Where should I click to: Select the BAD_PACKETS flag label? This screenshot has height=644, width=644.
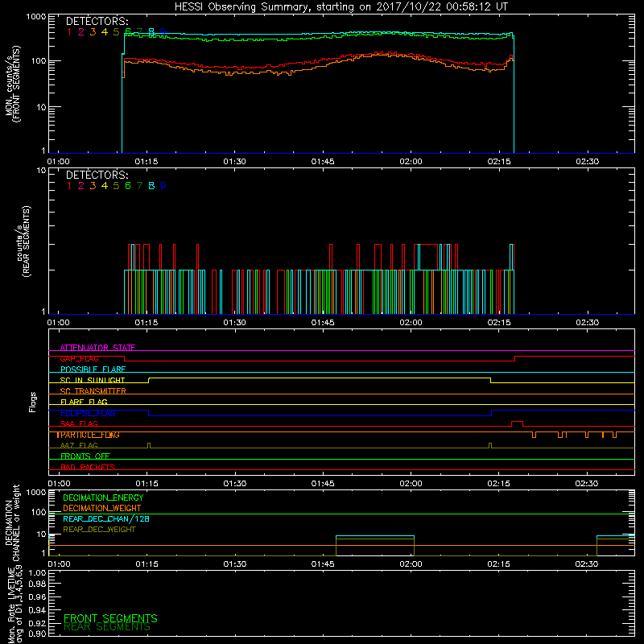tap(88, 467)
